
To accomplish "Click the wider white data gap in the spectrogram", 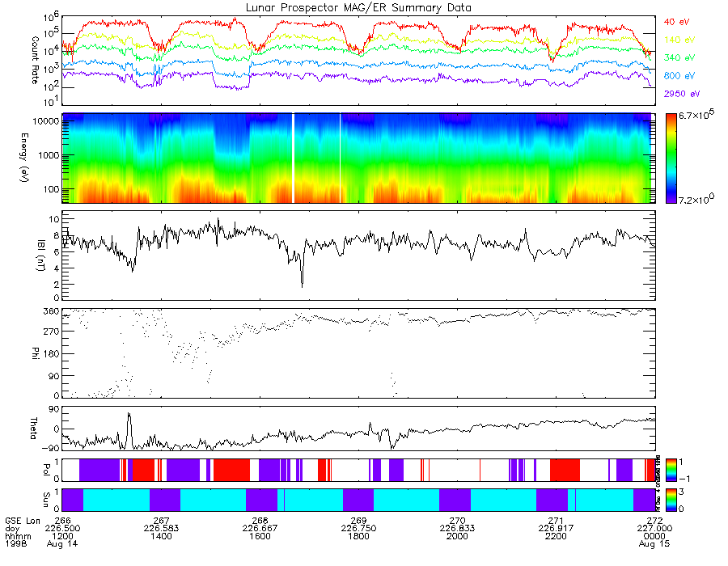I will pos(293,158).
